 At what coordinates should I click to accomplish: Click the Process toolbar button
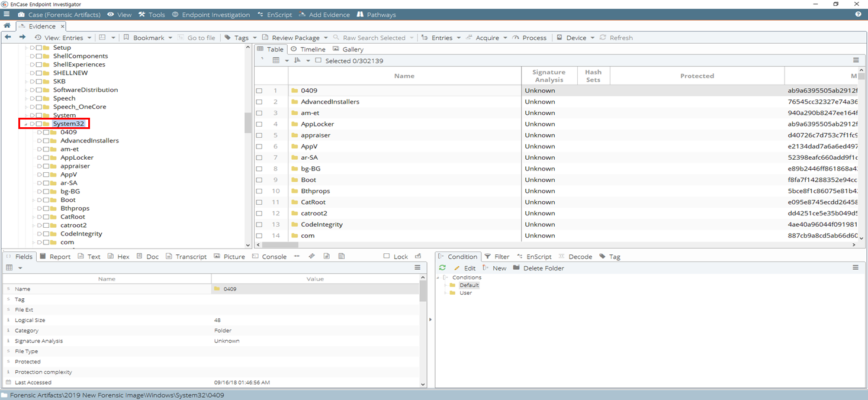pyautogui.click(x=529, y=37)
